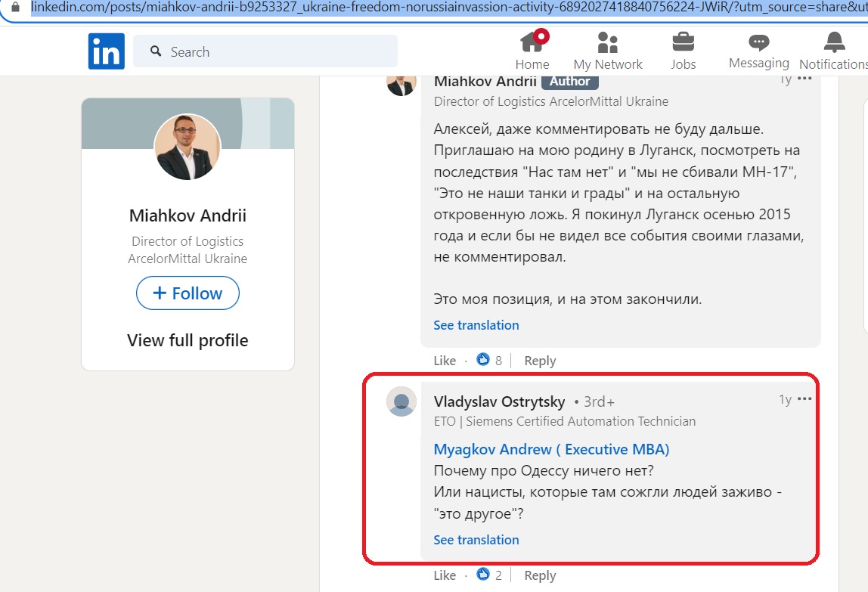The width and height of the screenshot is (868, 592).
Task: Like Miahkov Andrii's Russian comment
Action: [x=445, y=361]
